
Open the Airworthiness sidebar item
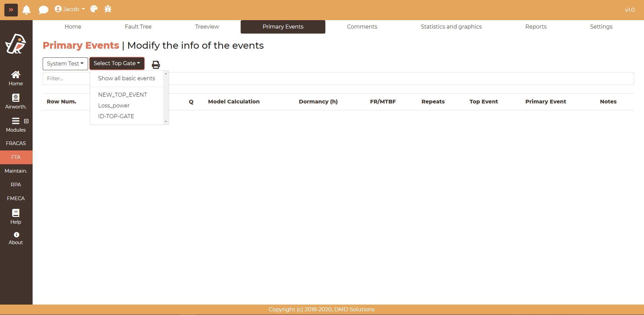(x=16, y=101)
